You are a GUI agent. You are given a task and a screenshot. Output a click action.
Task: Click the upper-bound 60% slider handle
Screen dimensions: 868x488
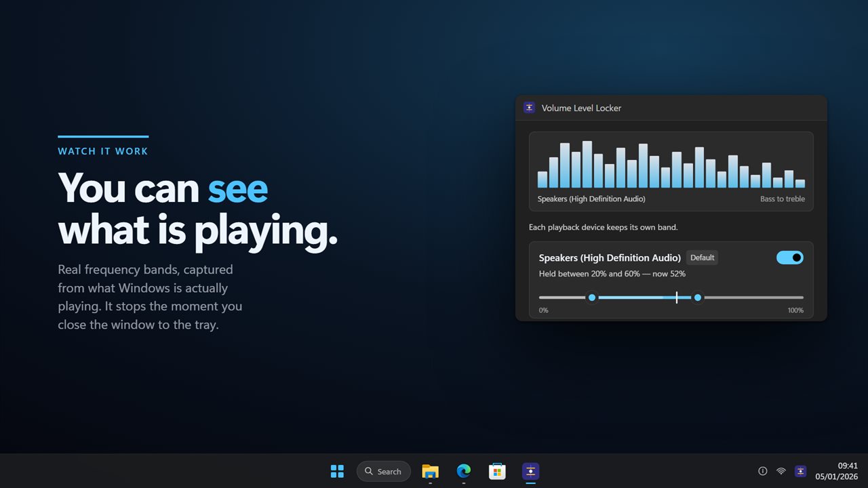tap(698, 298)
